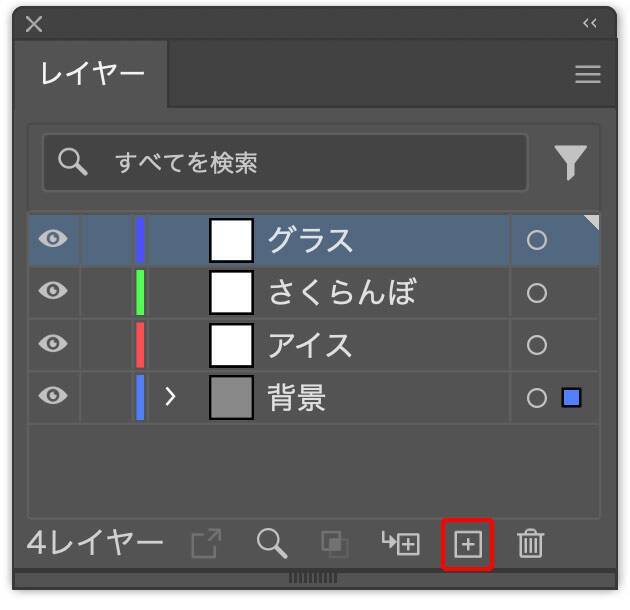The width and height of the screenshot is (630, 610).
Task: Click the Make/Release Clipping Mask icon
Action: coord(334,544)
